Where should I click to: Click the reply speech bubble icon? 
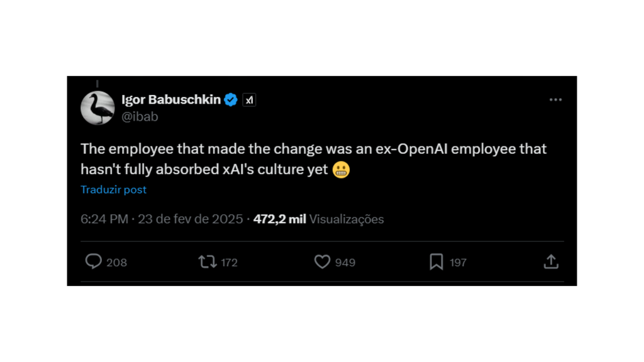[x=93, y=261]
